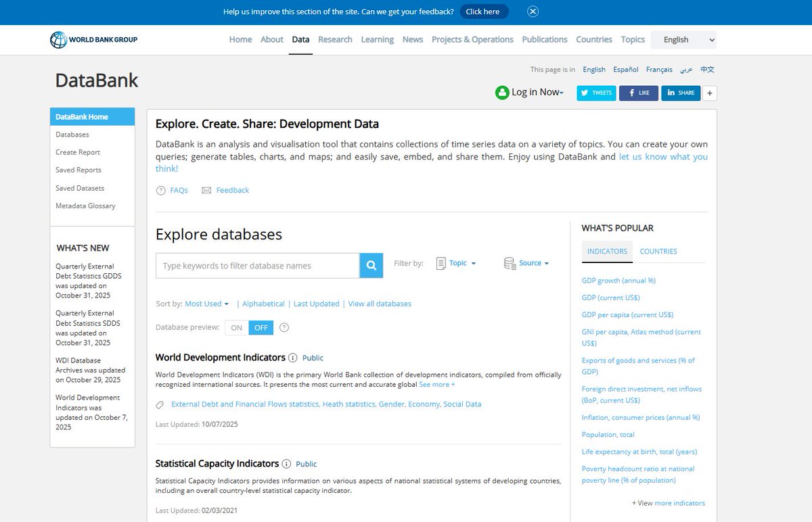Open GDP (current US$) indicator
This screenshot has height=522, width=812.
[x=610, y=298]
